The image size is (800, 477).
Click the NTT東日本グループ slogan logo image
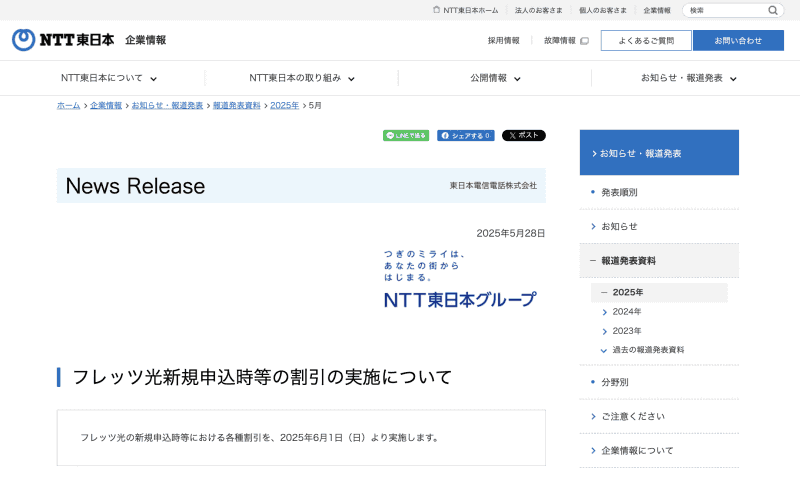(460, 279)
